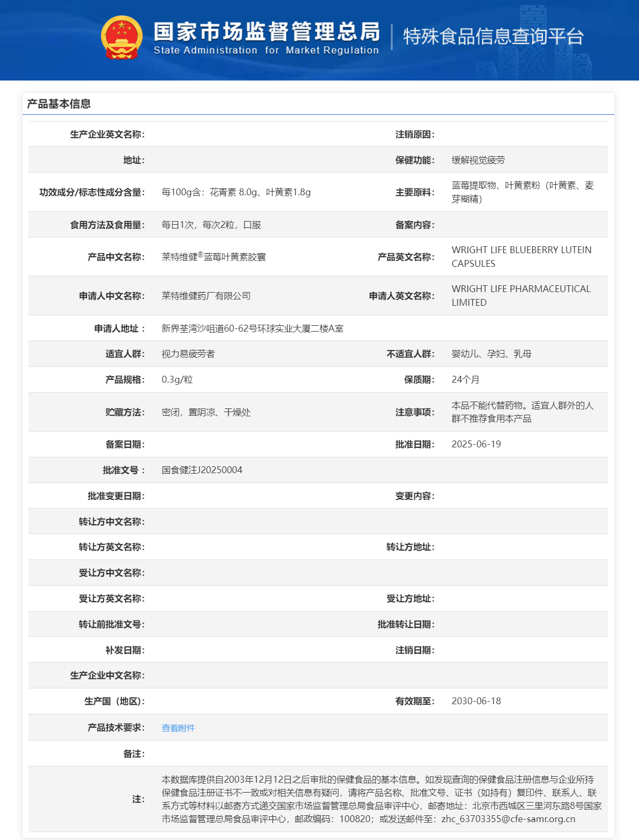
Task: Click the 有效期至 field label
Action: [x=415, y=701]
